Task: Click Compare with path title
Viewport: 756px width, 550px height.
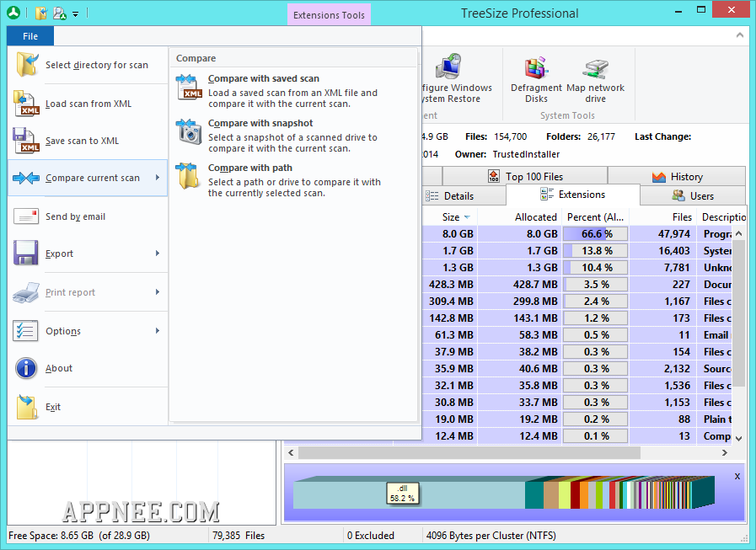Action: pos(249,168)
